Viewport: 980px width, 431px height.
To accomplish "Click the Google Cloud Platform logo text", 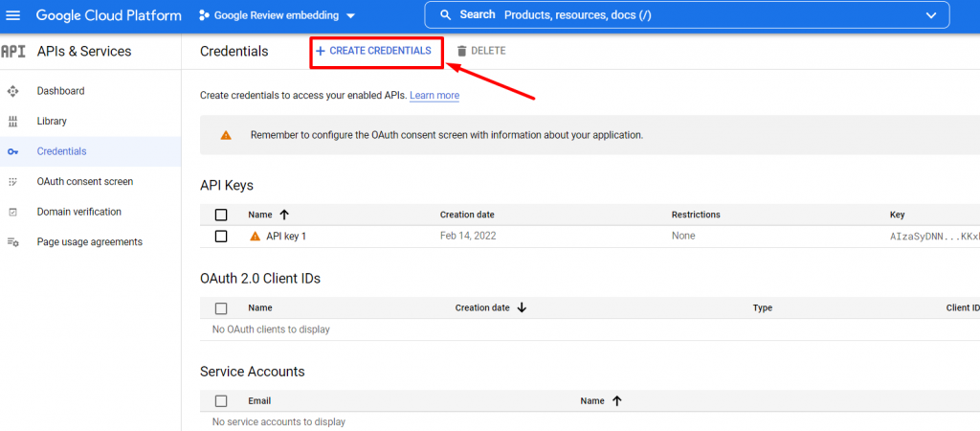I will pos(109,15).
